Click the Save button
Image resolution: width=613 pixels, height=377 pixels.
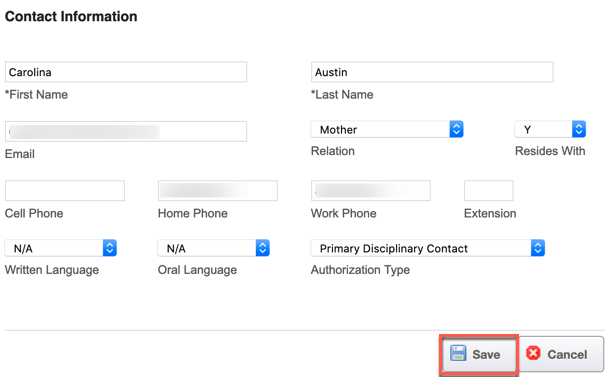click(x=479, y=354)
